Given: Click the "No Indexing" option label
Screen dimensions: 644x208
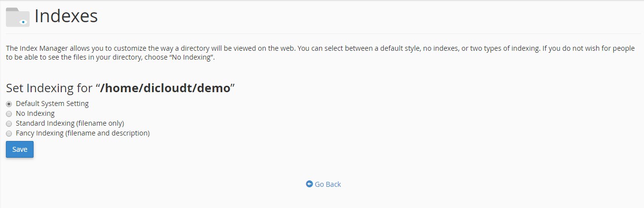Looking at the screenshot, I should click(35, 113).
